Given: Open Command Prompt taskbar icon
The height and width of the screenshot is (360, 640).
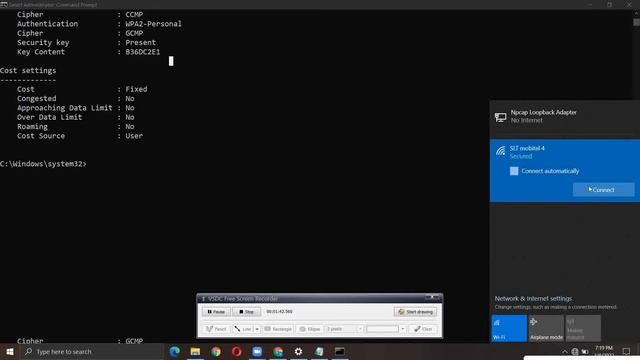Looking at the screenshot, I should [x=340, y=351].
